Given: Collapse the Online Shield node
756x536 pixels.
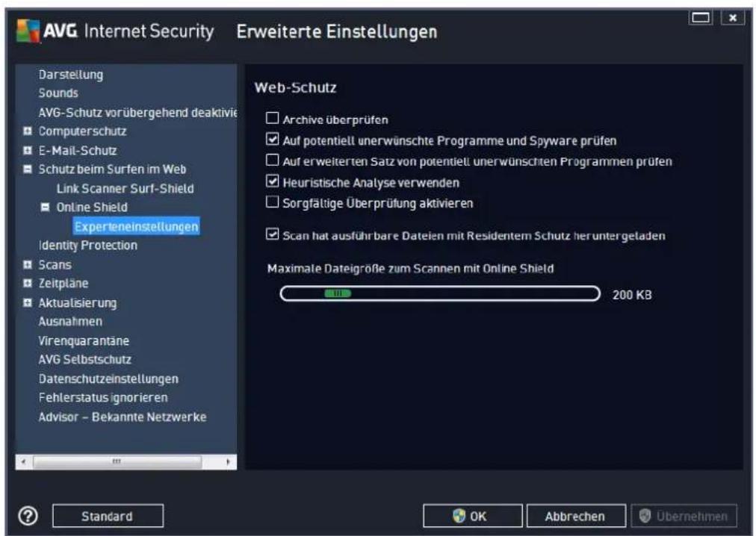Looking at the screenshot, I should (x=45, y=208).
